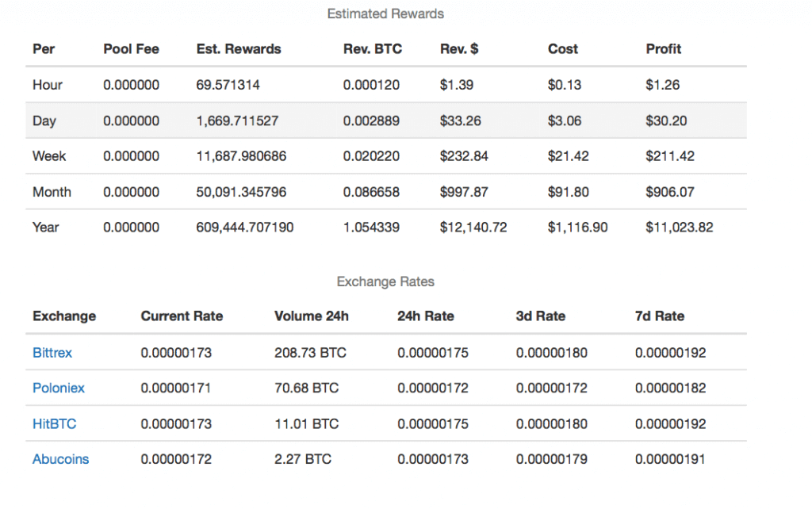This screenshot has height=509, width=812.
Task: Click the Rev. BTC column header
Action: [x=373, y=49]
